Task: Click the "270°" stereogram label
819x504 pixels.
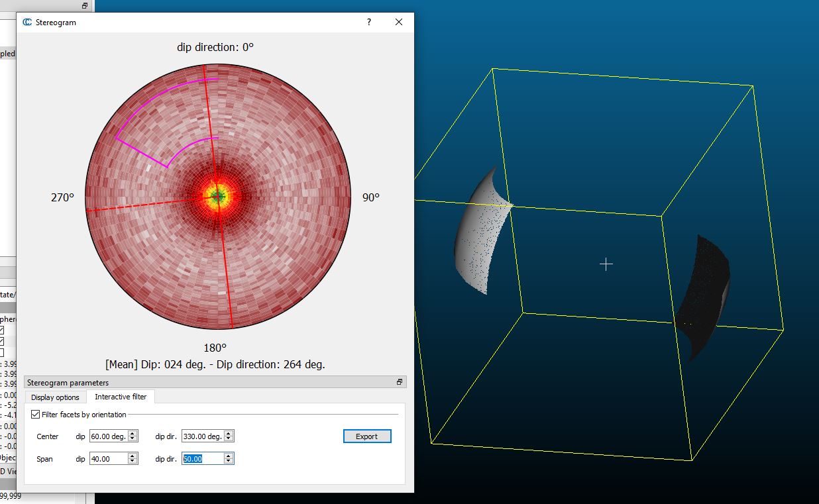Action: click(63, 197)
